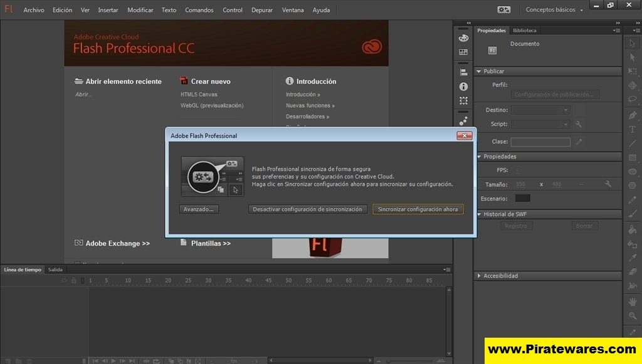Toggle lock all layers in timeline header
The image size is (642, 364).
[74, 281]
